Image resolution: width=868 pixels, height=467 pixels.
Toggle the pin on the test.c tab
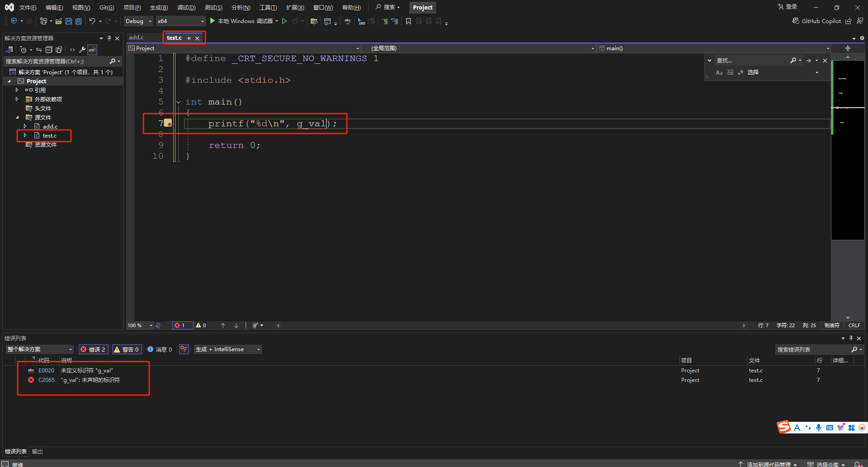click(x=189, y=38)
